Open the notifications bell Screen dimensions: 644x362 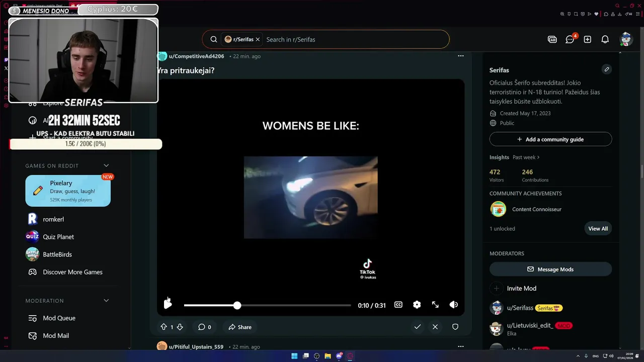[605, 39]
